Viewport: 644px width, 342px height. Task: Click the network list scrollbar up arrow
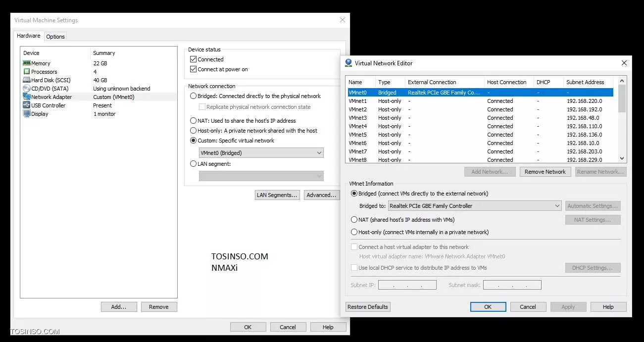622,81
